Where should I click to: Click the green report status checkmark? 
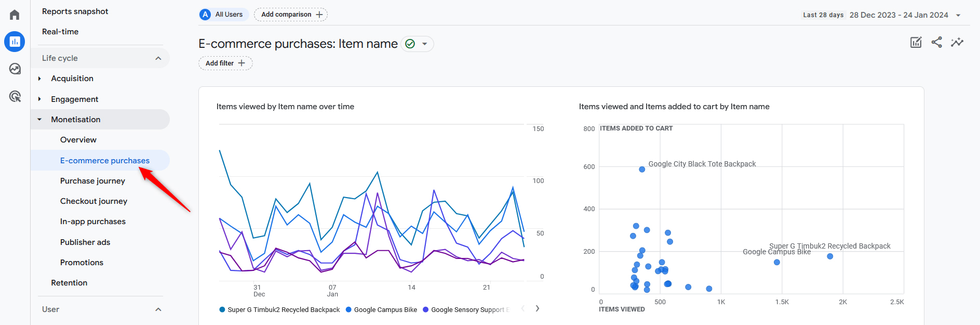[410, 44]
